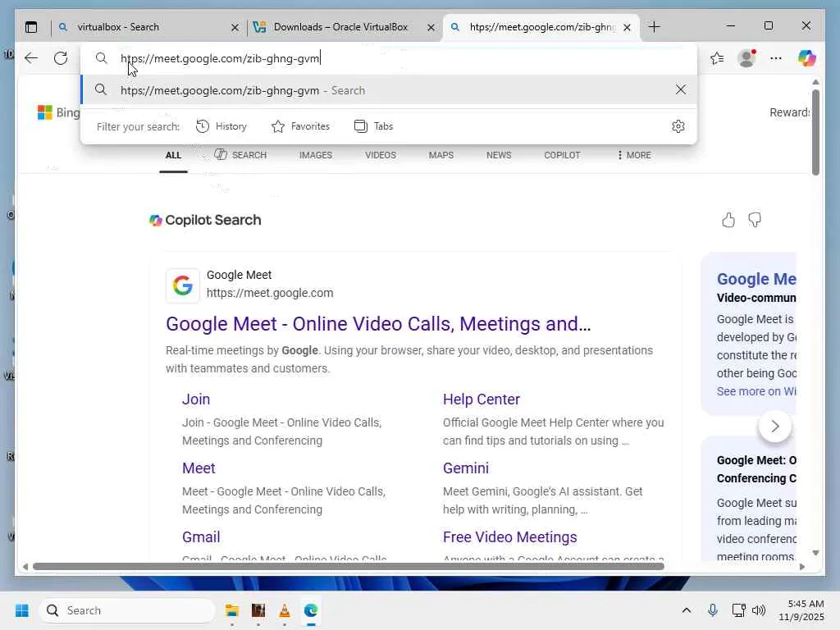Open the NEWS results tab
The width and height of the screenshot is (840, 630).
click(499, 155)
